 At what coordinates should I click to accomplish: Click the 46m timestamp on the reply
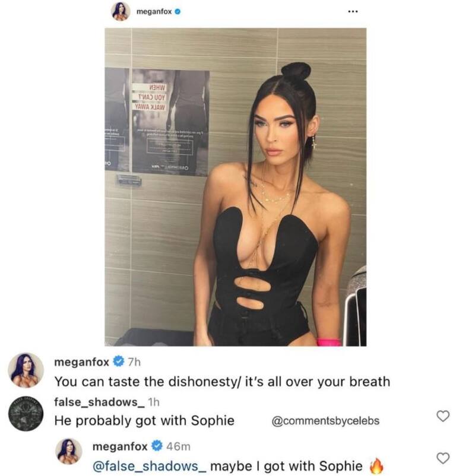click(178, 446)
